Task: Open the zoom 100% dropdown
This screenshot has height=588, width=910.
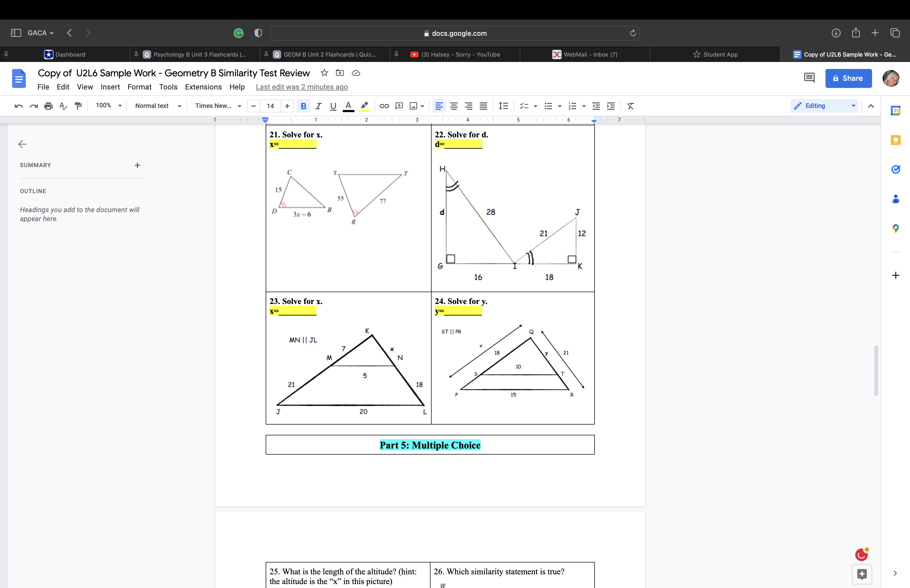Action: tap(108, 106)
